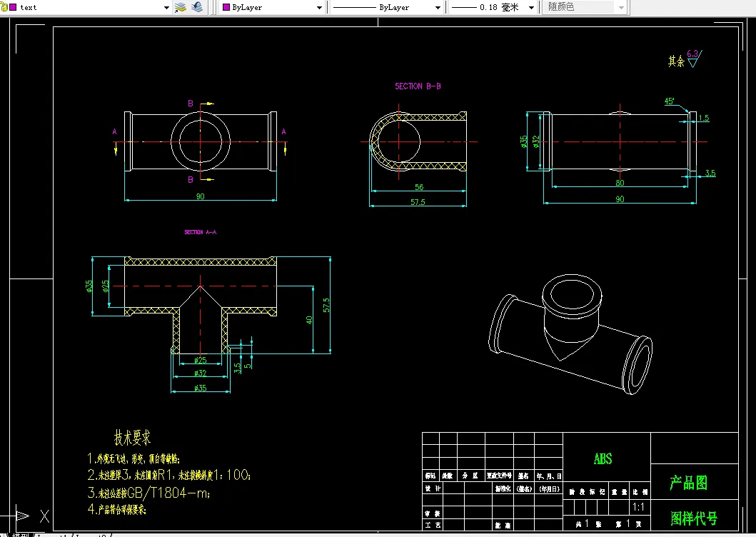Click Make Object's Layer Current icon
756x537 pixels.
tap(181, 7)
